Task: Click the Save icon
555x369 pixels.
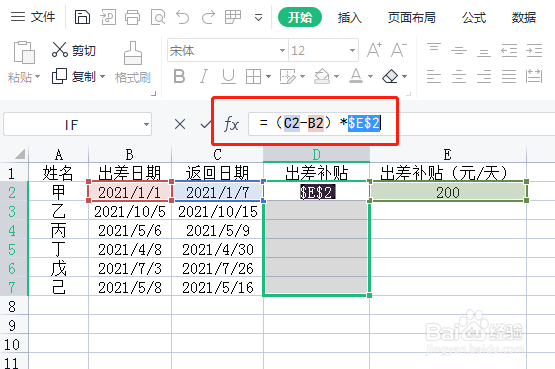Action: pos(82,17)
